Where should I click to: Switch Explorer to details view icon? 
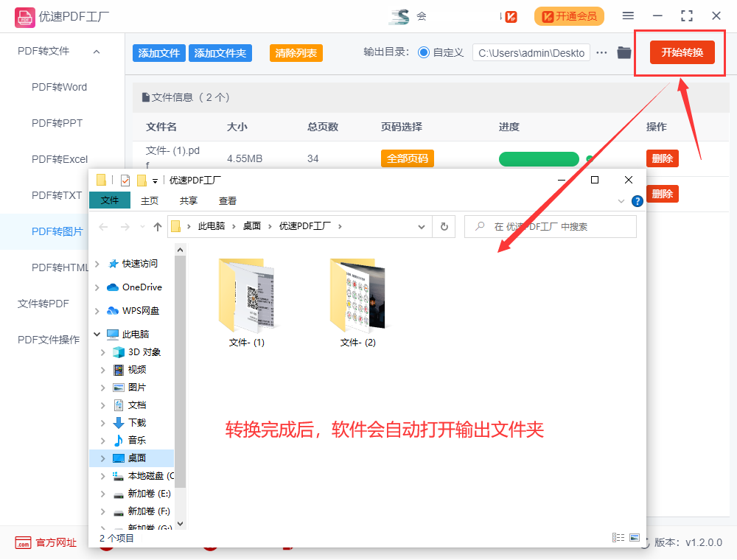click(x=618, y=537)
